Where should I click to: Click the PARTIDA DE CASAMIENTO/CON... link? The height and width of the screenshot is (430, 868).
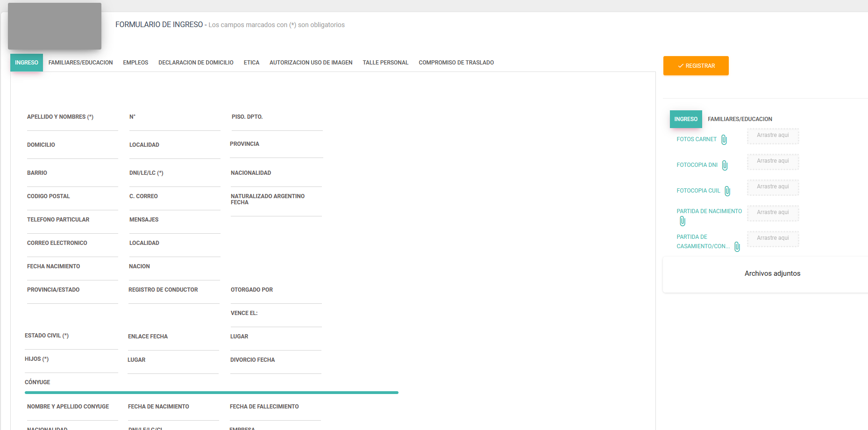point(703,242)
